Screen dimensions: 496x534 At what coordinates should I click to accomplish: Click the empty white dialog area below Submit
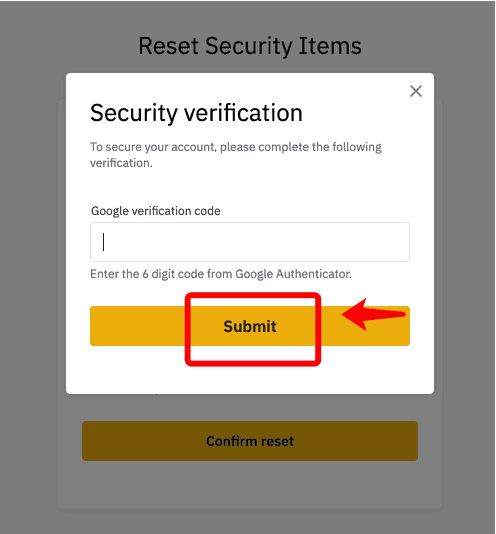click(250, 380)
